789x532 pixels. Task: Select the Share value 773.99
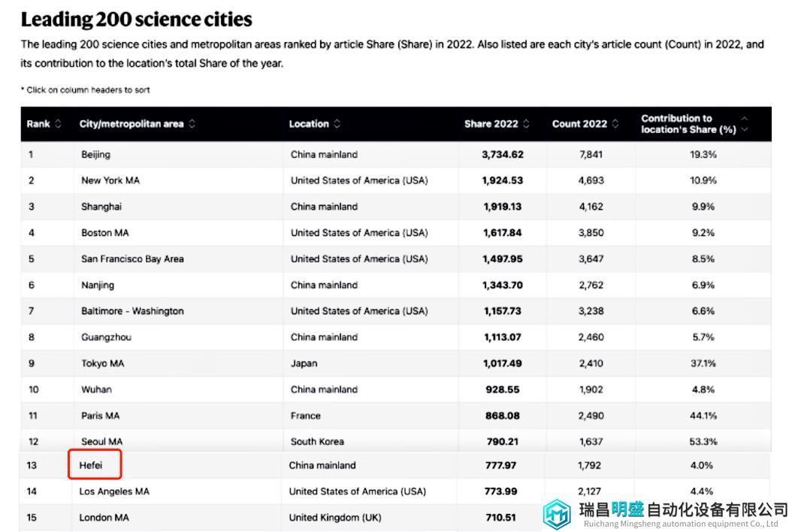(x=500, y=491)
